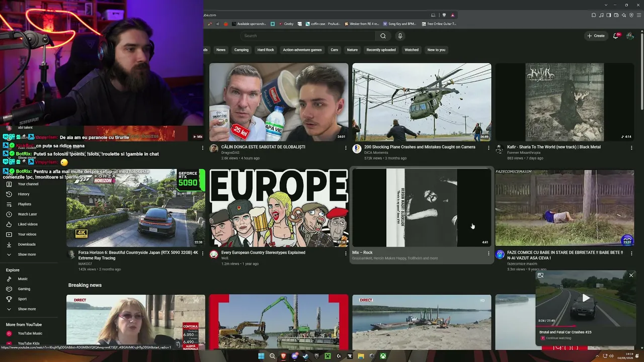The height and width of the screenshot is (362, 644).
Task: Click the Create button
Action: [x=596, y=36]
